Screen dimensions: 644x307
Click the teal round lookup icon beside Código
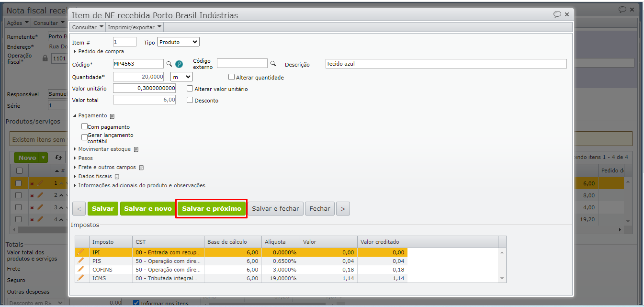tap(179, 64)
